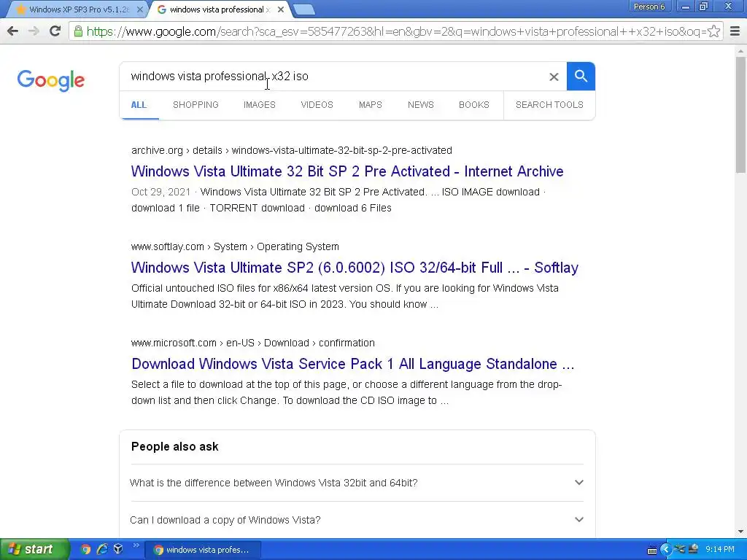Screen dimensions: 747x560
Task: Click the green padlock security icon
Action: (78, 31)
